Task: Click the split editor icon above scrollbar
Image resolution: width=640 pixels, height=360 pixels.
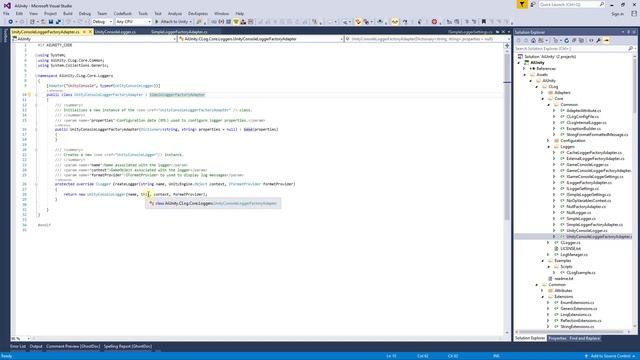Action: (507, 45)
